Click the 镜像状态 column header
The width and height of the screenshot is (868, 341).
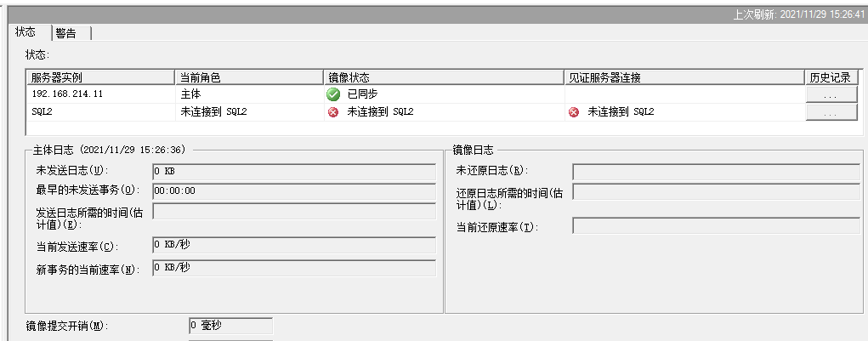[x=443, y=77]
